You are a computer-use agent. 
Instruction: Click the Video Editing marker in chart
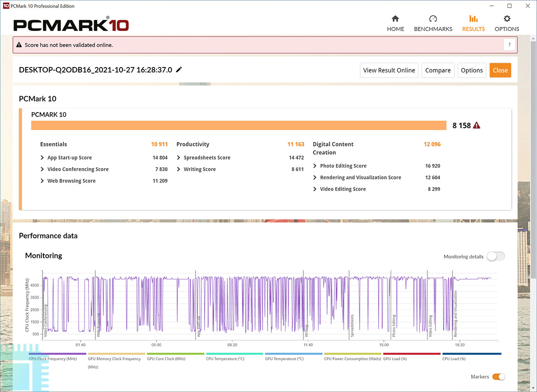pos(431,325)
